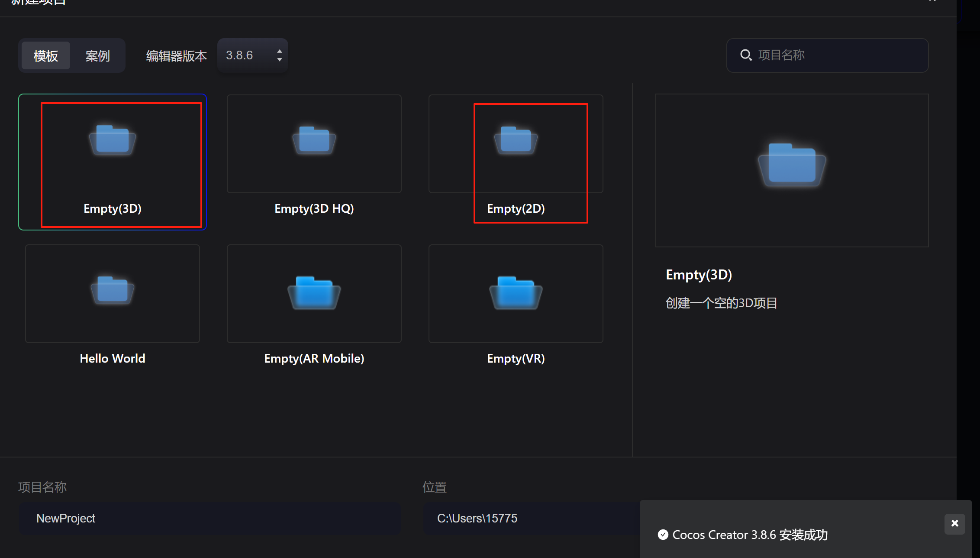Switch to the 模板 tab

click(46, 55)
